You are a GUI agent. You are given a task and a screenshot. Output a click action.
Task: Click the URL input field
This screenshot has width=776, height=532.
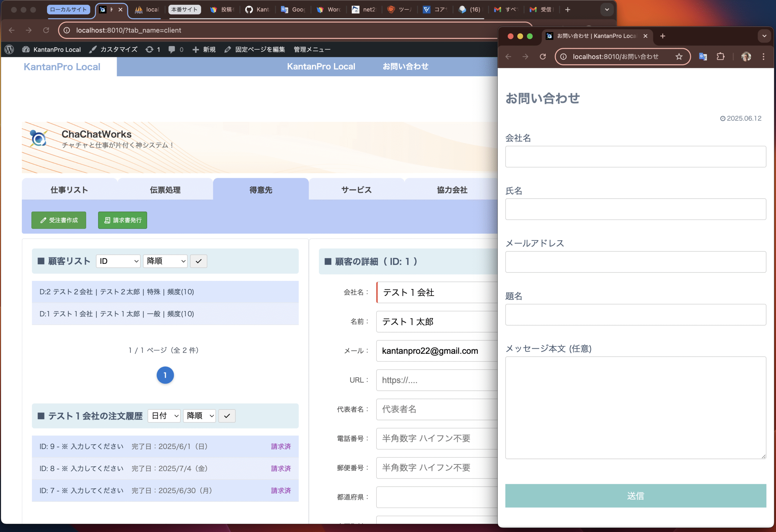(x=437, y=380)
